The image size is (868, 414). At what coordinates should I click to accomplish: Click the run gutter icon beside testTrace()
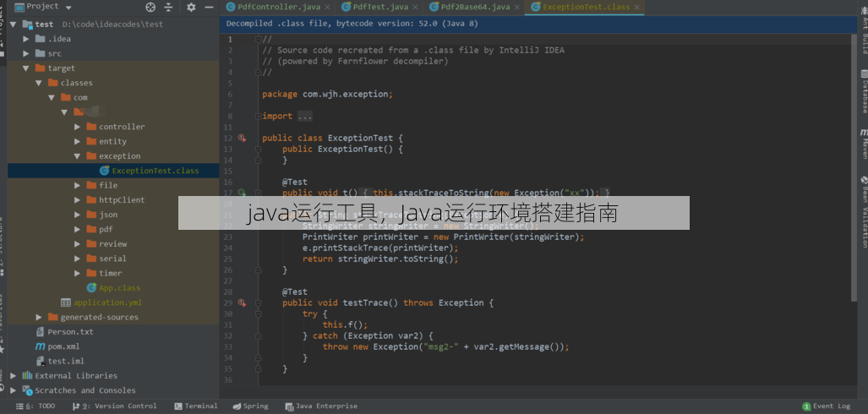pos(242,302)
